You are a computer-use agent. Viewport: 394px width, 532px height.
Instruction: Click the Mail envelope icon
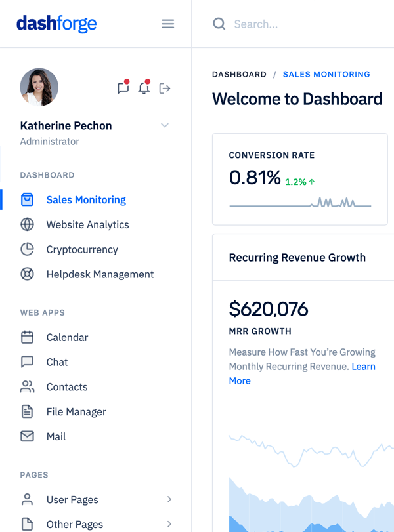coord(27,436)
